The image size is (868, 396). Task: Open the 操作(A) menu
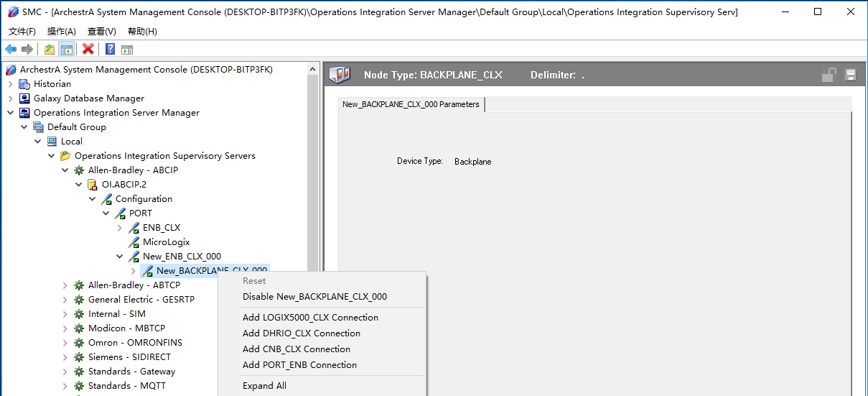(x=61, y=31)
